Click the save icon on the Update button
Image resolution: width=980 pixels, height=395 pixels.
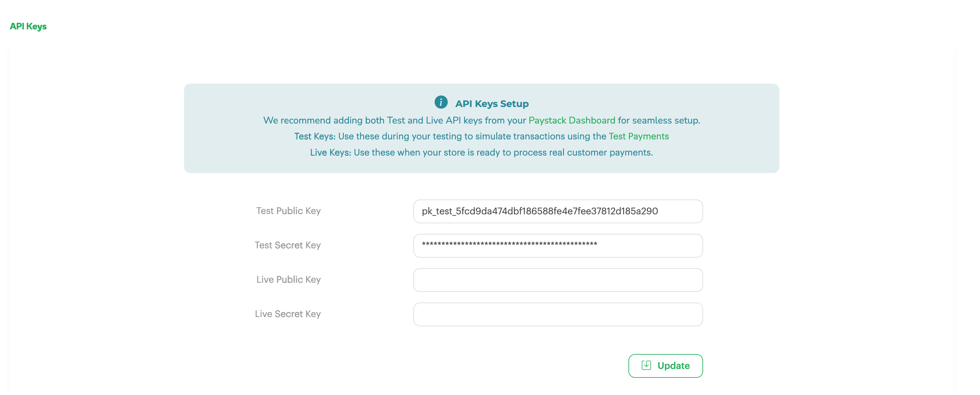tap(646, 365)
